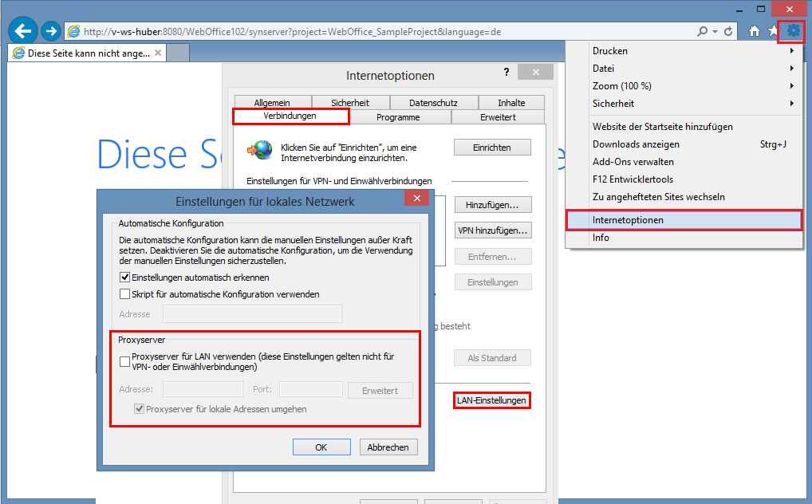Confirm settings with the OK button

321,447
